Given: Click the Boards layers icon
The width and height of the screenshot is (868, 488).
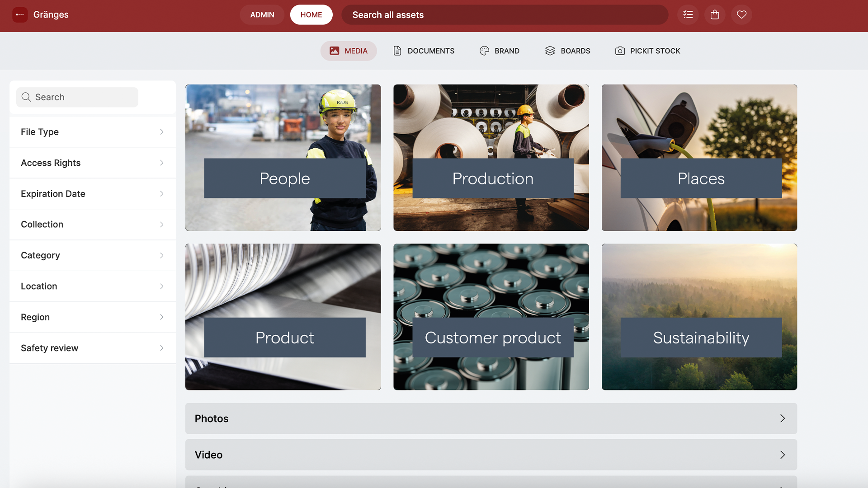Looking at the screenshot, I should tap(550, 51).
